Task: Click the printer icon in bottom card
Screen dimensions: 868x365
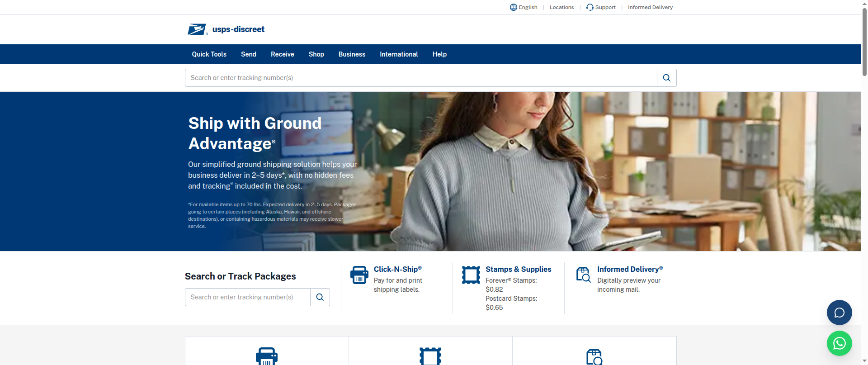Action: click(267, 356)
